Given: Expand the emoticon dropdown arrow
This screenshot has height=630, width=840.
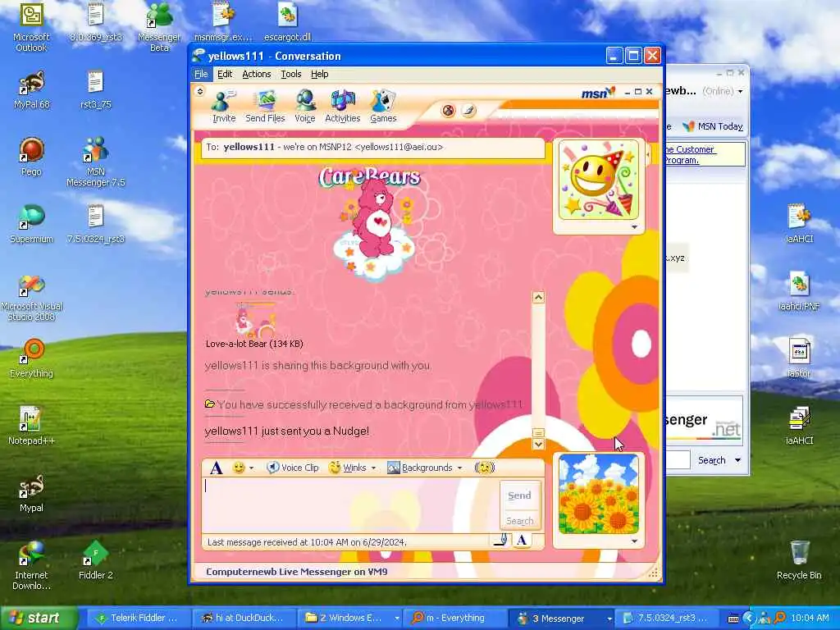Looking at the screenshot, I should click(x=251, y=468).
